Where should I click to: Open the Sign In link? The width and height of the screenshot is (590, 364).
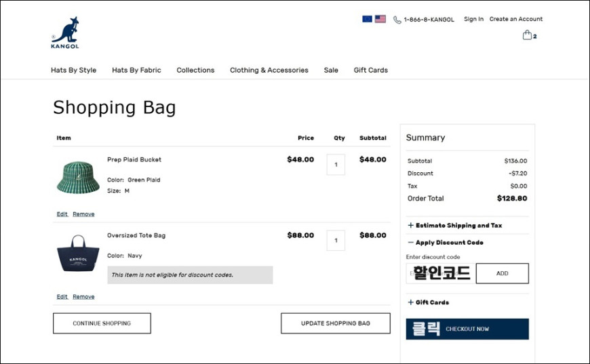point(473,19)
